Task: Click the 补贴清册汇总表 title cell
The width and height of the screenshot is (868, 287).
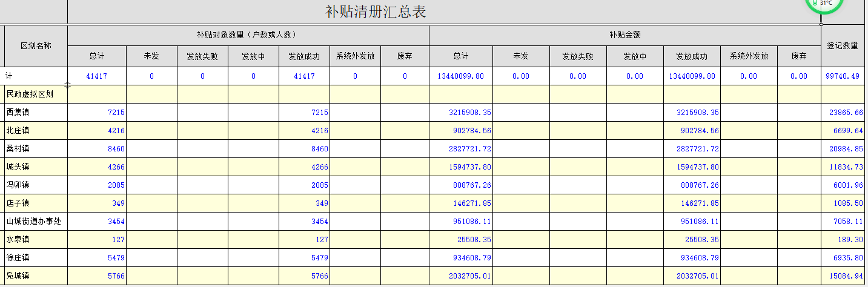Action: [376, 12]
